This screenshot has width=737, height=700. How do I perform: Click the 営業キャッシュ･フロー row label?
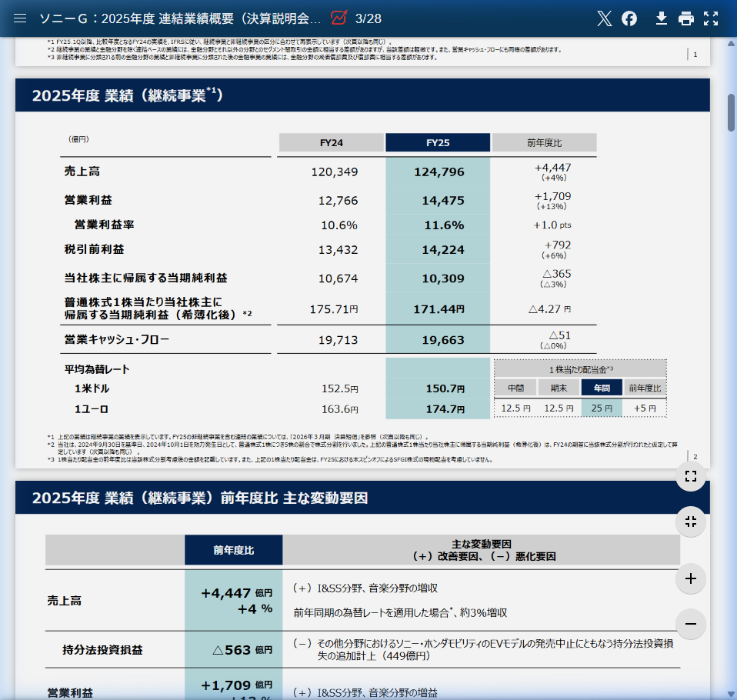point(117,339)
